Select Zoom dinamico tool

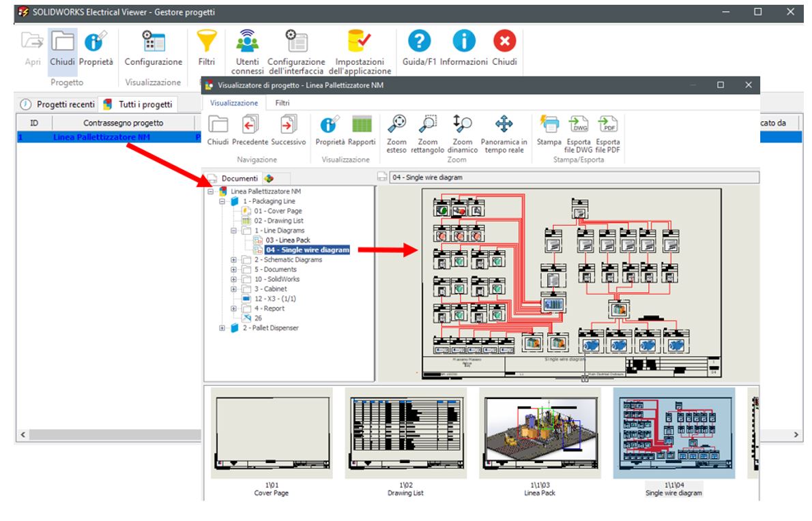[x=463, y=134]
